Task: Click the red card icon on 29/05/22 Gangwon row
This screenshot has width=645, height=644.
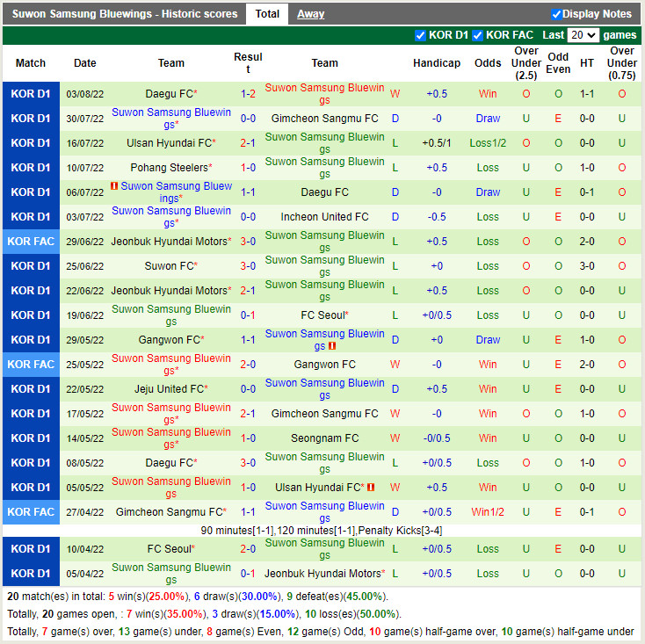Action: (x=332, y=346)
